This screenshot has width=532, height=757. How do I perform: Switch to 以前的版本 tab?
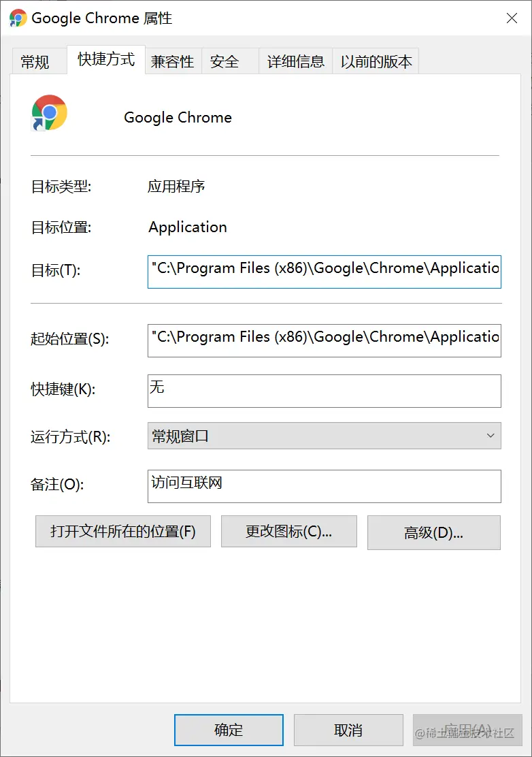[x=376, y=61]
